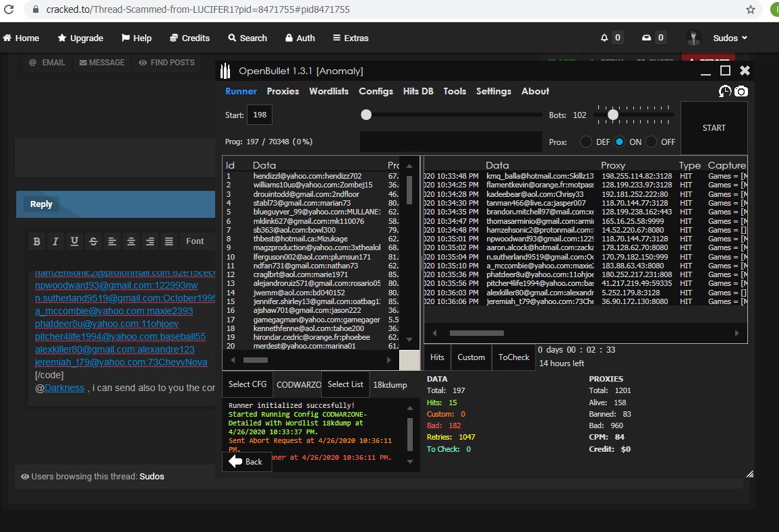This screenshot has width=779, height=532.
Task: Click log panel scrollbar up arrow
Action: (x=410, y=408)
